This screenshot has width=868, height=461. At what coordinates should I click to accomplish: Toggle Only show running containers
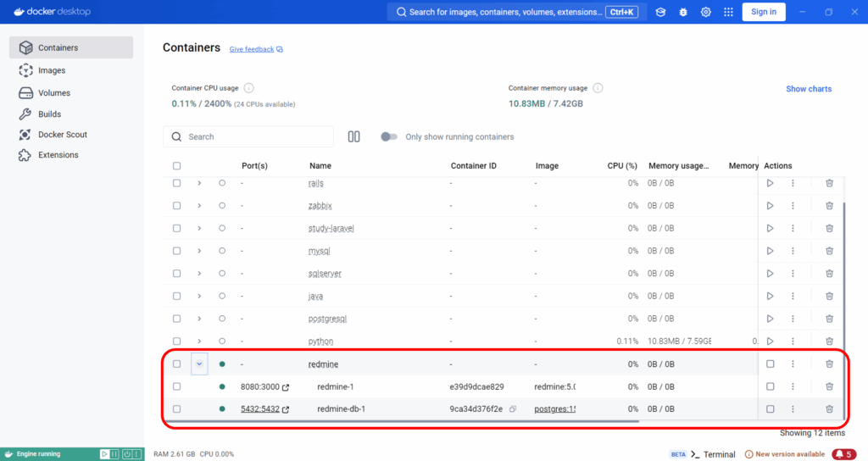[389, 136]
